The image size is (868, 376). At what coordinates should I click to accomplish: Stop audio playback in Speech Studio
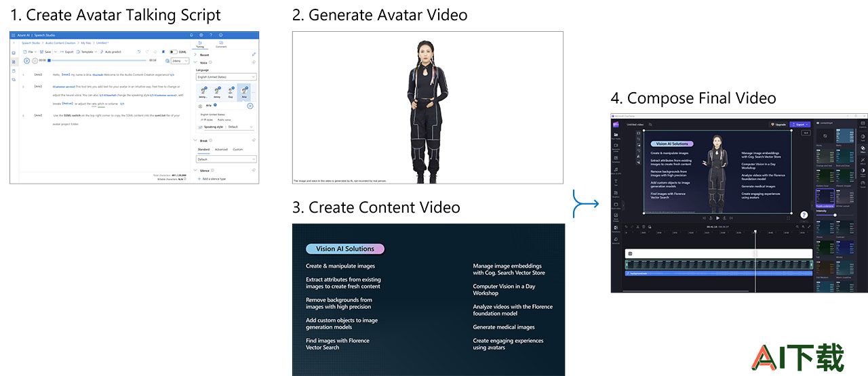(x=35, y=60)
